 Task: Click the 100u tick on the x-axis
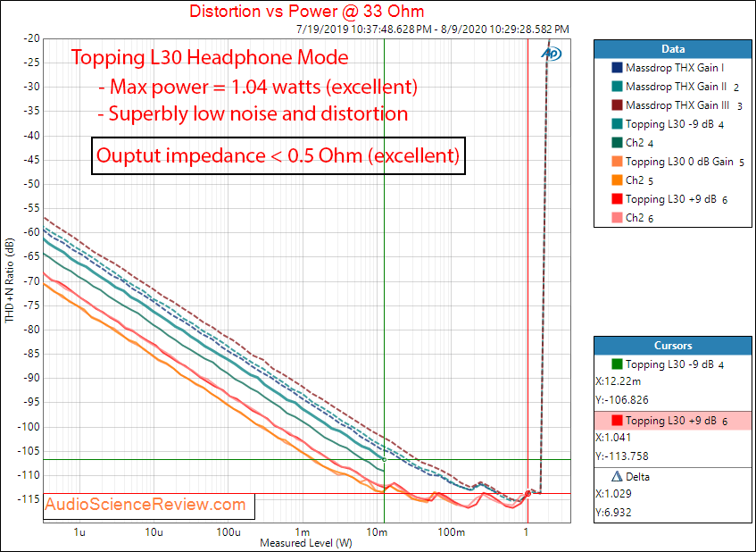[x=228, y=532]
